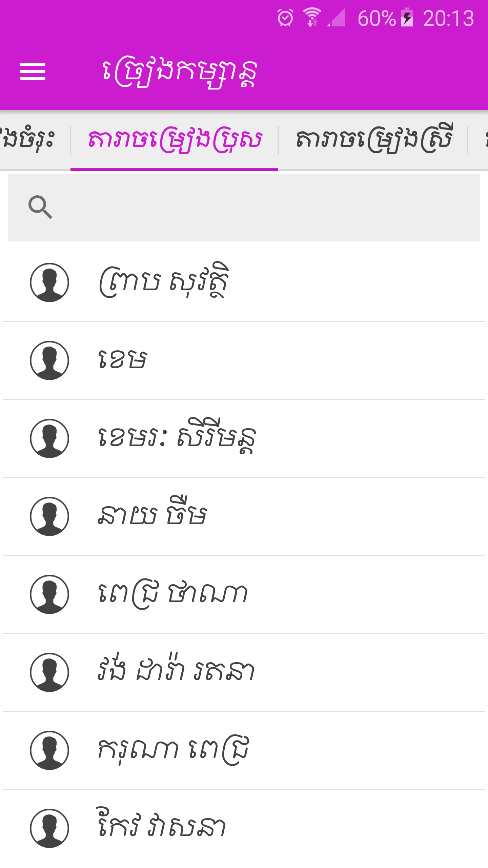Tap the battery charging indicator
The image size is (488, 868).
[x=407, y=17]
